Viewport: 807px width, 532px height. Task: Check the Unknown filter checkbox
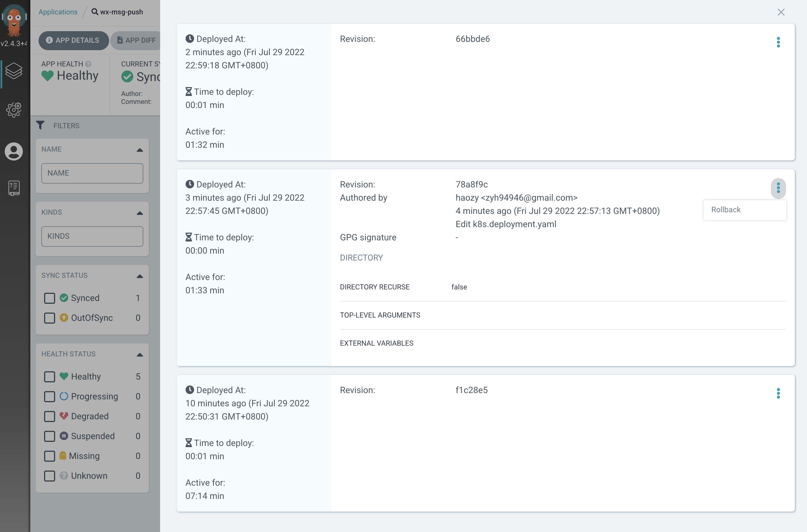tap(50, 476)
